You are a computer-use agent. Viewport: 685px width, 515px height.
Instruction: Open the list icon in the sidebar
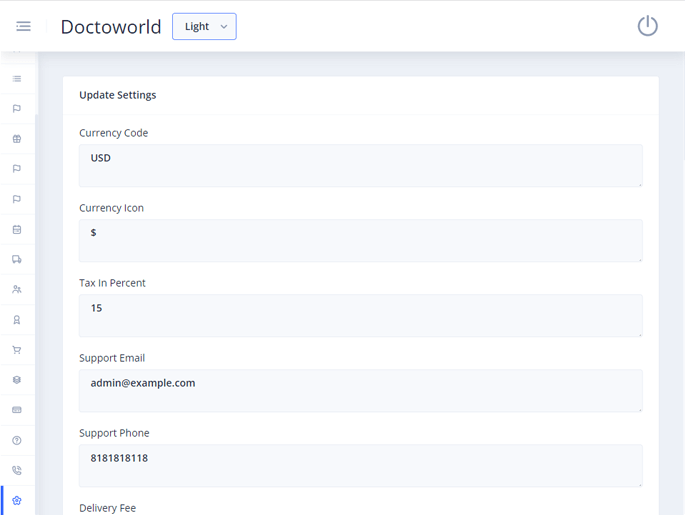(17, 79)
